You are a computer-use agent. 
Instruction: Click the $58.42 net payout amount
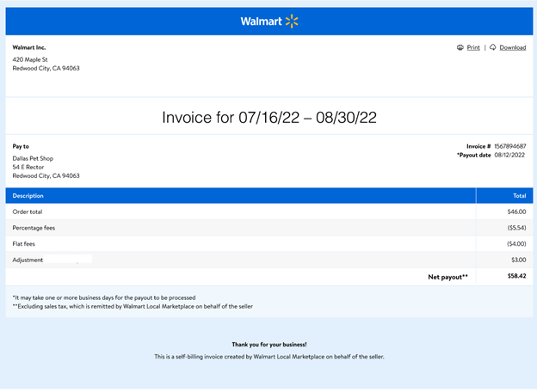517,276
